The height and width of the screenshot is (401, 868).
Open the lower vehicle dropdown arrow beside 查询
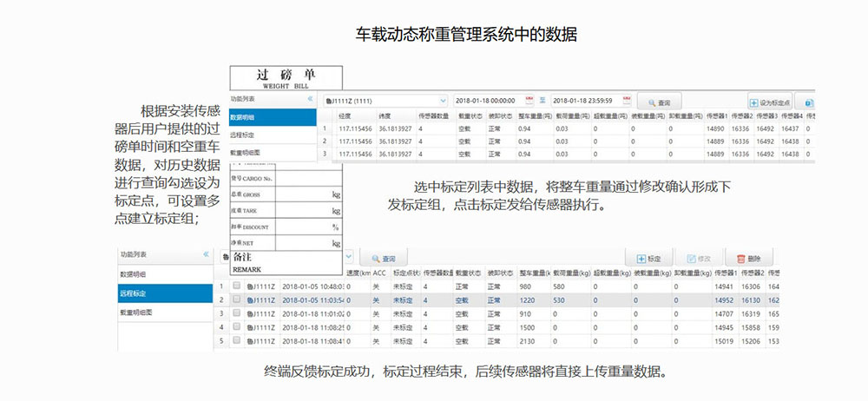click(349, 257)
